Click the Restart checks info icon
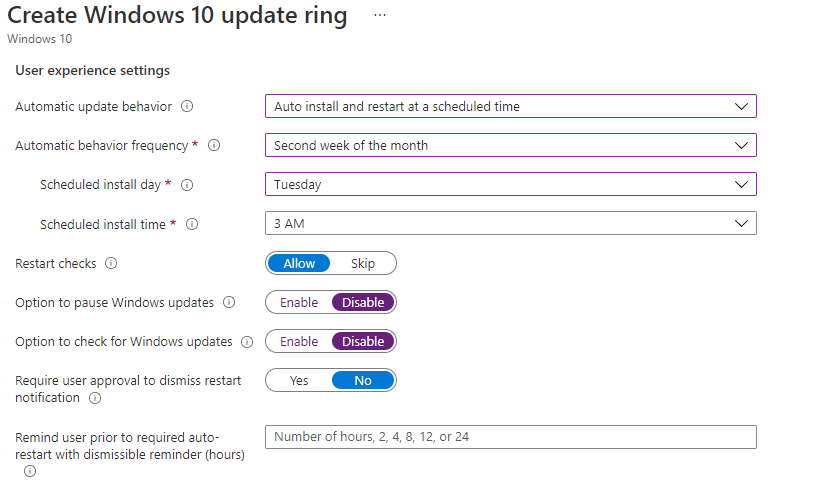 [111, 263]
